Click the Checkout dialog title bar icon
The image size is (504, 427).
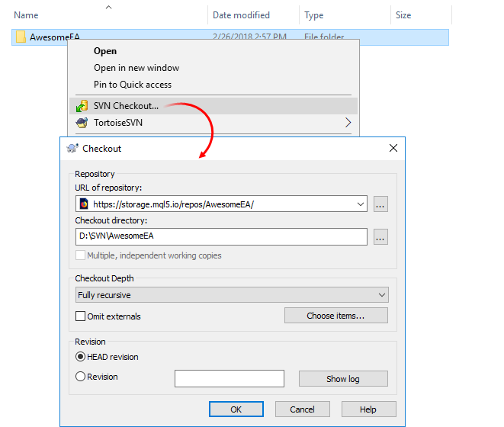click(x=72, y=148)
